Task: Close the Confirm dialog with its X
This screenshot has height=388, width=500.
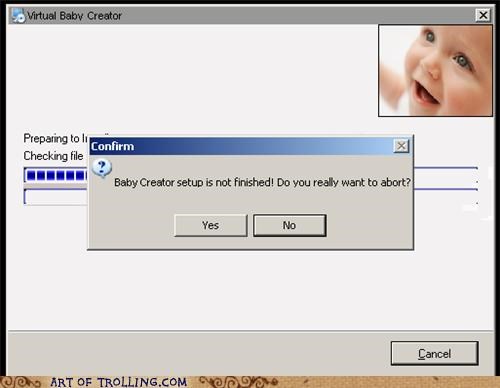Action: click(x=401, y=146)
